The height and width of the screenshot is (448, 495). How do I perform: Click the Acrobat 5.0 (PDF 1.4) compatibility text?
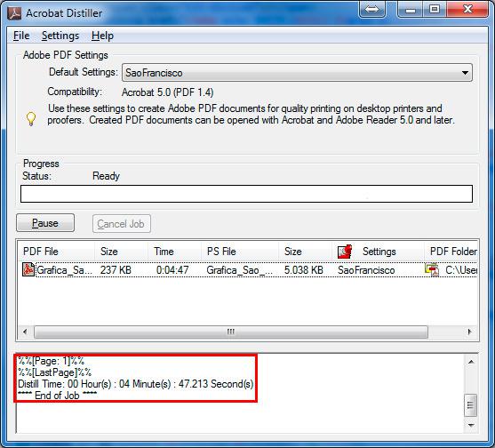coord(168,92)
